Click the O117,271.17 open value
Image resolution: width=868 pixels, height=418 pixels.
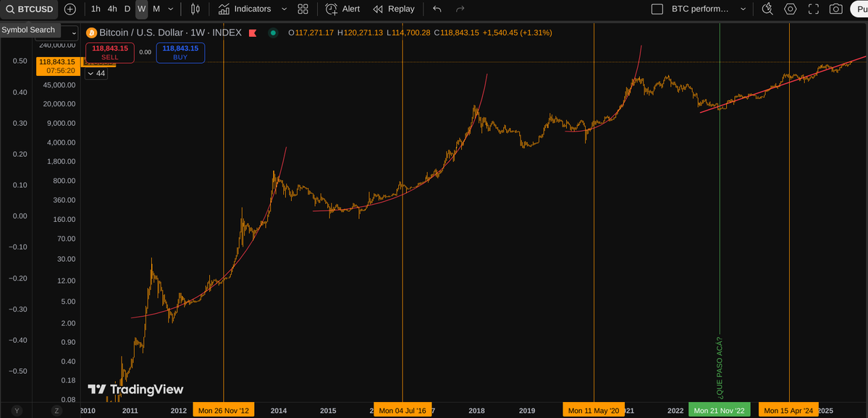tap(311, 33)
